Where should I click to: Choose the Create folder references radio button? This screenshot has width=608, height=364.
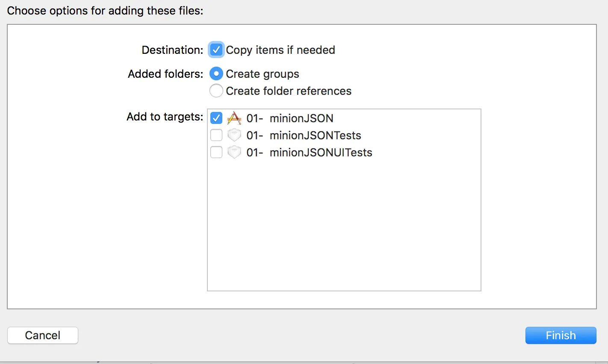[x=216, y=91]
